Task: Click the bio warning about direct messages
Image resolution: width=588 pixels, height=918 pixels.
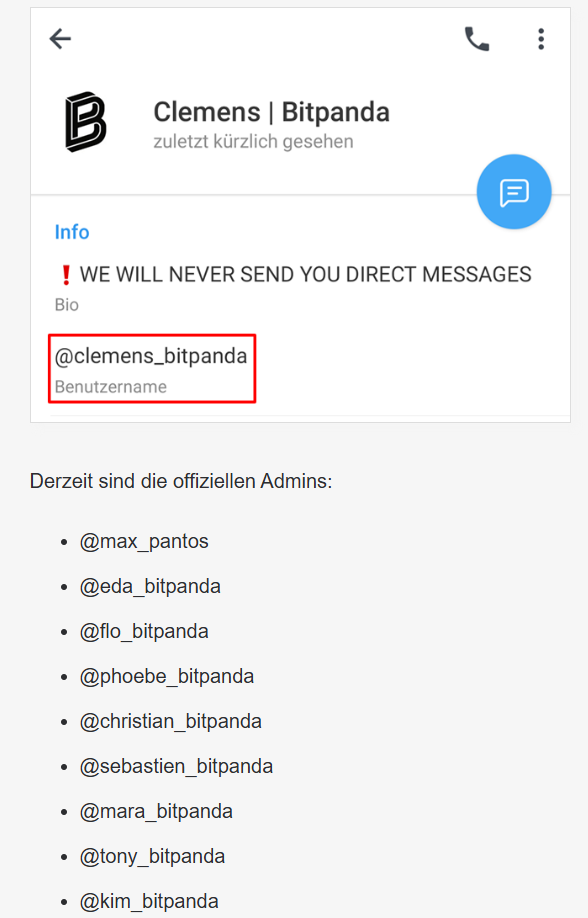Action: (x=305, y=274)
